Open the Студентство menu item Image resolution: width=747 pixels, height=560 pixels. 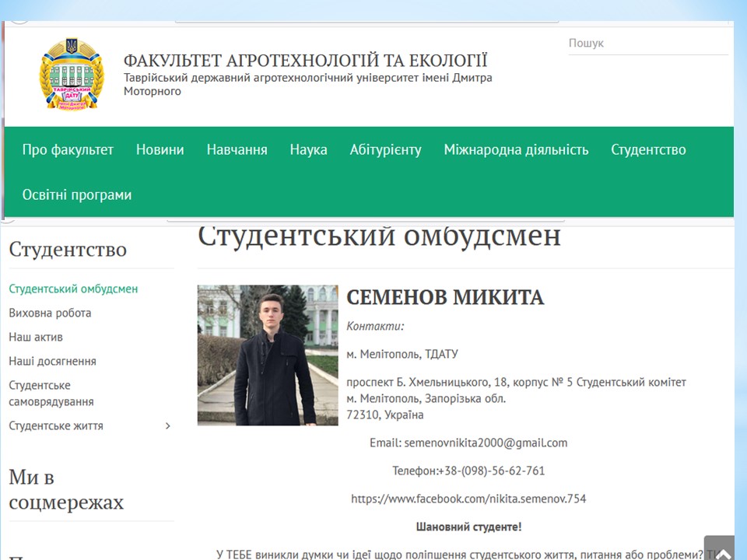point(648,150)
